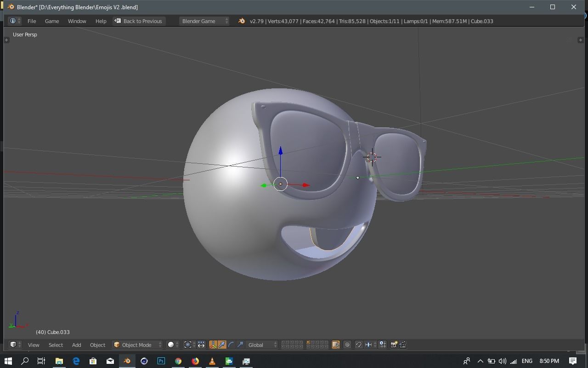Image resolution: width=588 pixels, height=368 pixels.
Task: Launch Microsoft Edge from taskbar
Action: coord(76,361)
